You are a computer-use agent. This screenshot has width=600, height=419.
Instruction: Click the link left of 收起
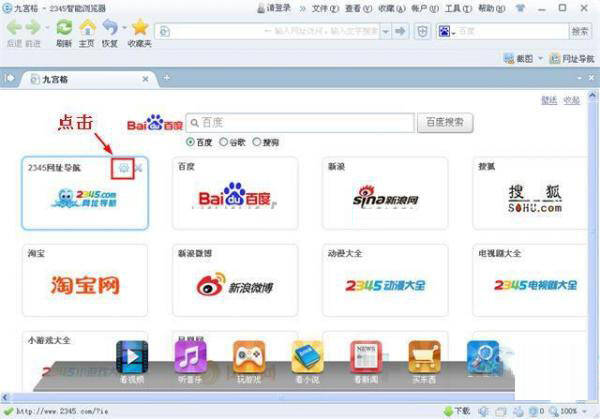[x=549, y=100]
